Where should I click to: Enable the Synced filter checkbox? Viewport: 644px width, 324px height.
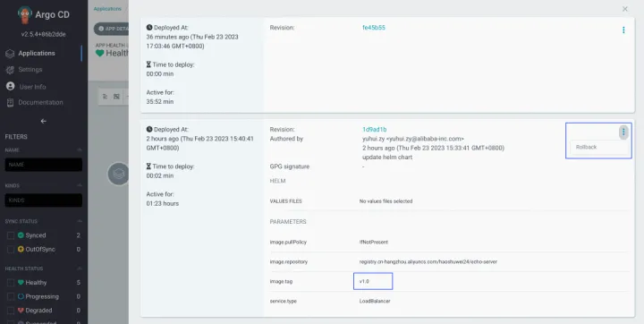pos(11,235)
